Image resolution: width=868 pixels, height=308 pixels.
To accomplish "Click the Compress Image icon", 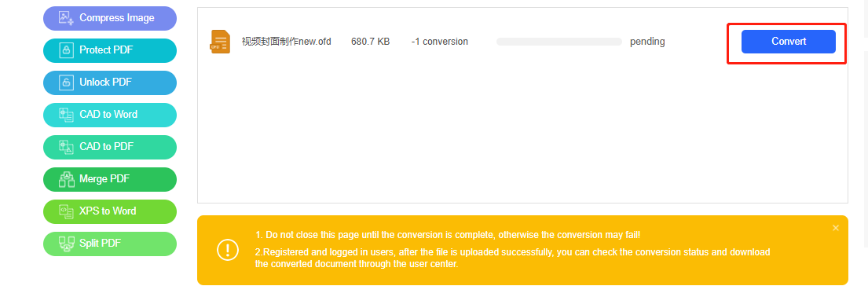I will 67,18.
